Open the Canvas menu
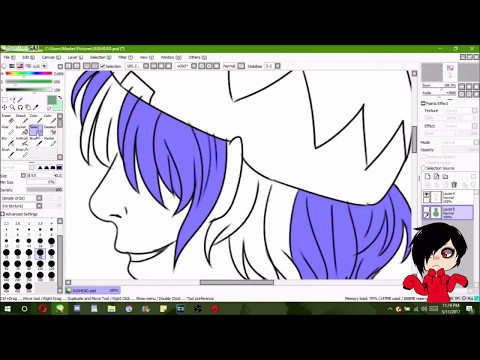Screen dimensions: 480x360 51,57
